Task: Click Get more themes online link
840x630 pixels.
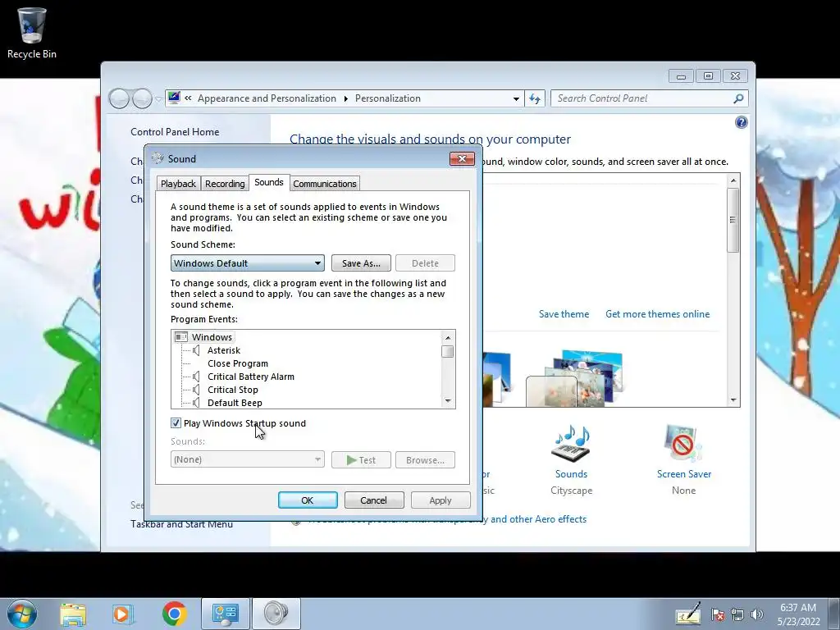Action: pos(657,314)
